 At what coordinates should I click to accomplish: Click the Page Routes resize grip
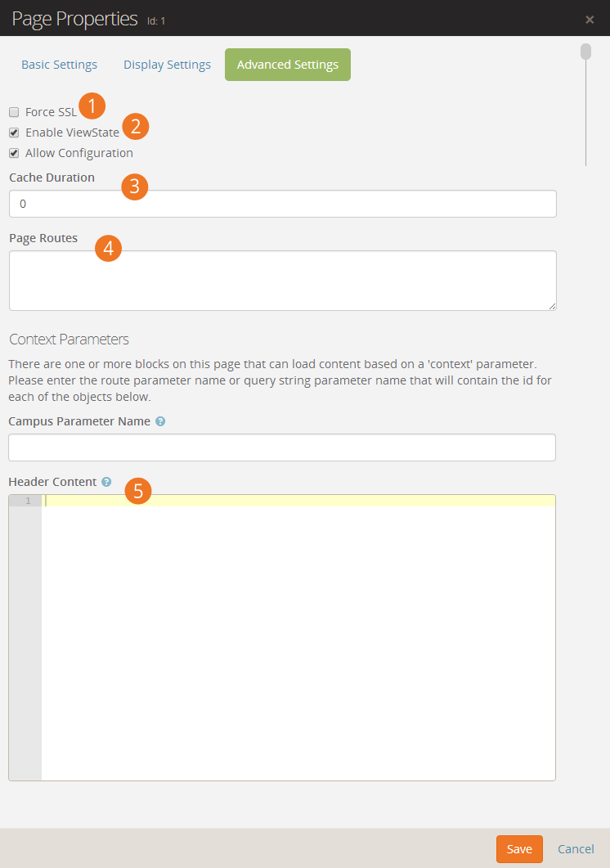pyautogui.click(x=552, y=306)
